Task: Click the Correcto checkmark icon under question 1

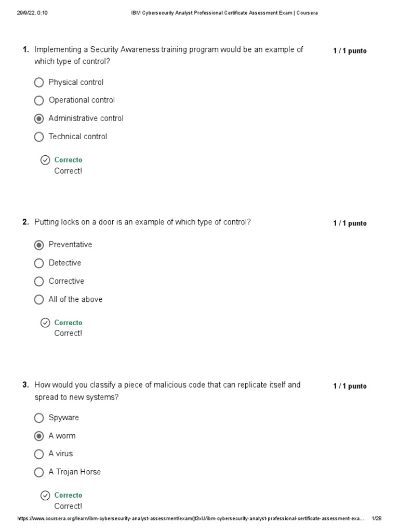Action: click(x=45, y=160)
